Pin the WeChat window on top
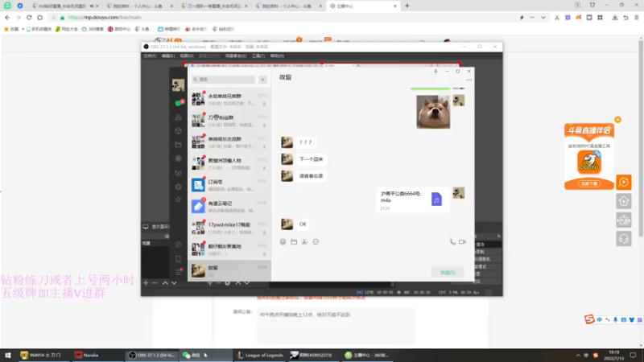644x362 pixels. tap(436, 72)
